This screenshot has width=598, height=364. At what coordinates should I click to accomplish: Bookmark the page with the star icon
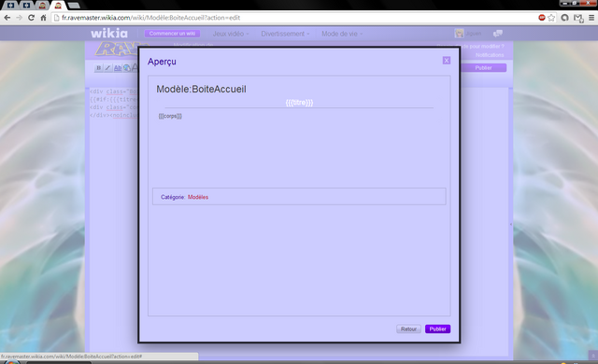[x=551, y=18]
